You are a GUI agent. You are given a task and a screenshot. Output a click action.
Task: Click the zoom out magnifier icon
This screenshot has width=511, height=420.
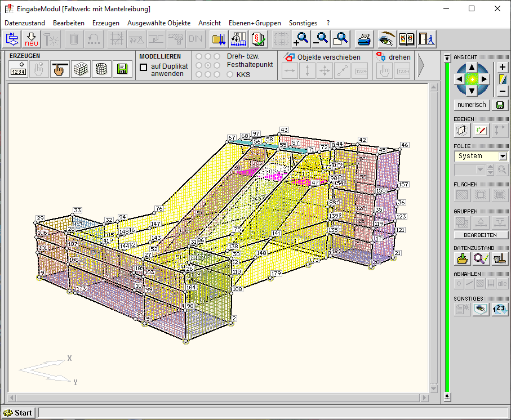coord(321,39)
